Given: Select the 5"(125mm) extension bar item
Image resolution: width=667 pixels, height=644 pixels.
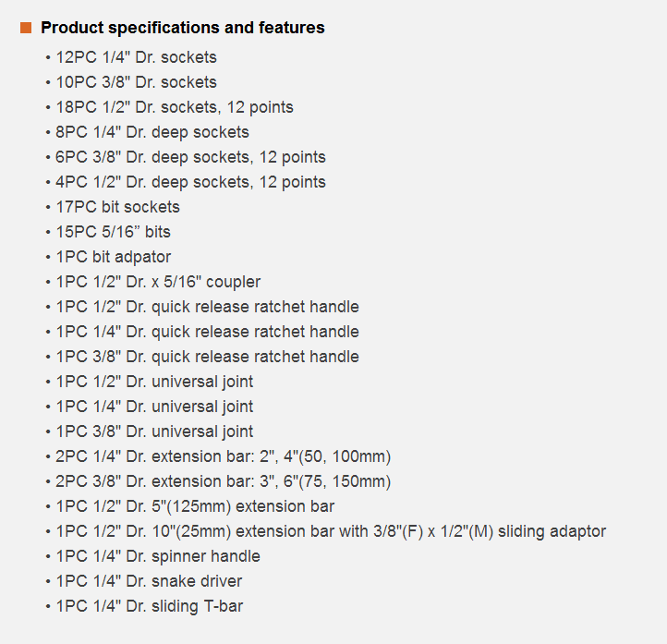Looking at the screenshot, I should pos(195,506).
